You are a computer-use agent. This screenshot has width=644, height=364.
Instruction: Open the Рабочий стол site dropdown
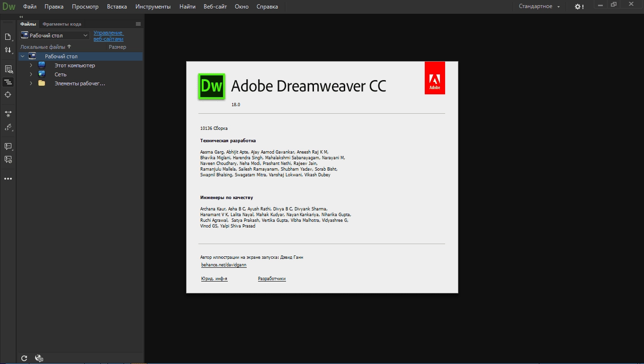54,35
